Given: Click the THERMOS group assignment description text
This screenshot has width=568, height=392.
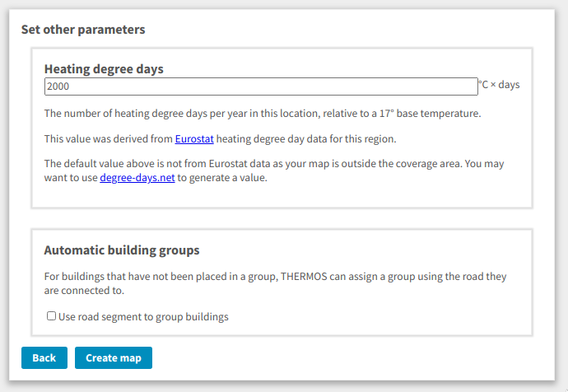Looking at the screenshot, I should tap(275, 283).
